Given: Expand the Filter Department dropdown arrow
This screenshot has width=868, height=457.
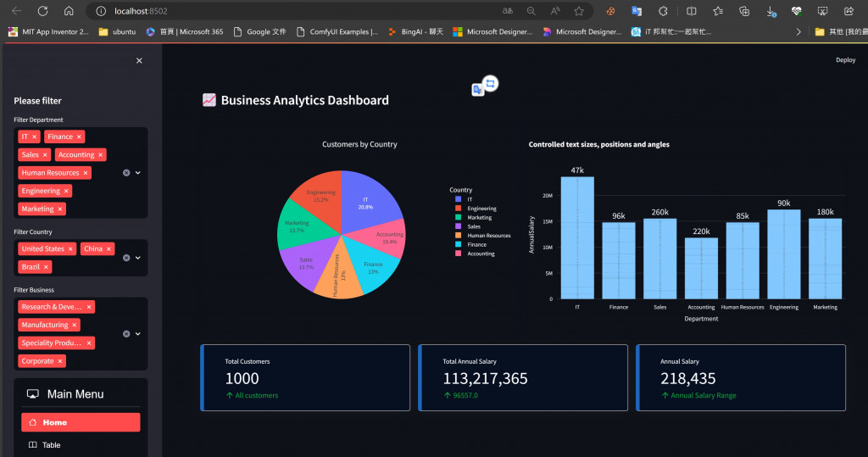Looking at the screenshot, I should pyautogui.click(x=138, y=173).
